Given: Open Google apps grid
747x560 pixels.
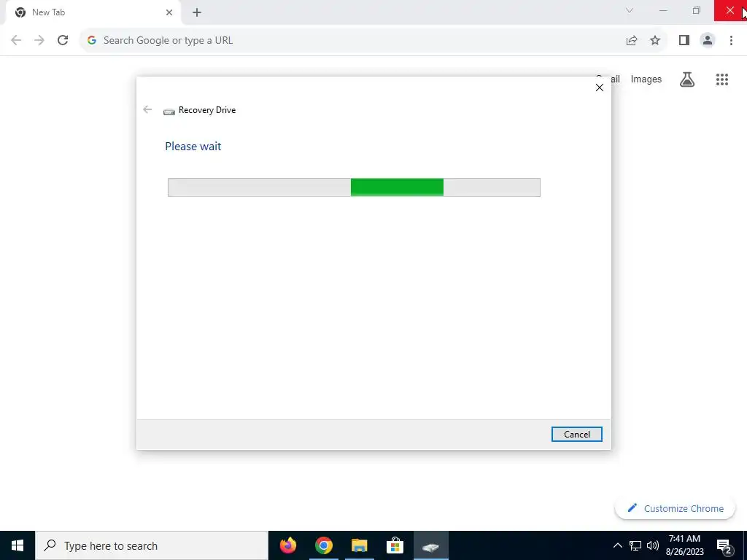Looking at the screenshot, I should [721, 79].
